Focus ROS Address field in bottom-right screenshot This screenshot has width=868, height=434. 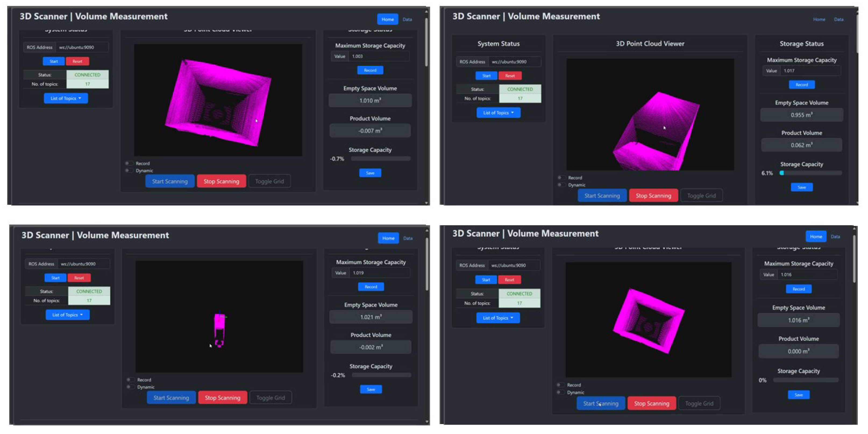tap(514, 265)
